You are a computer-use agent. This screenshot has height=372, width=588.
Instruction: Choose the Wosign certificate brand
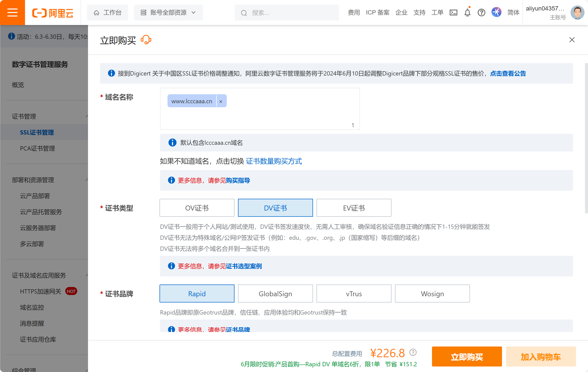432,293
